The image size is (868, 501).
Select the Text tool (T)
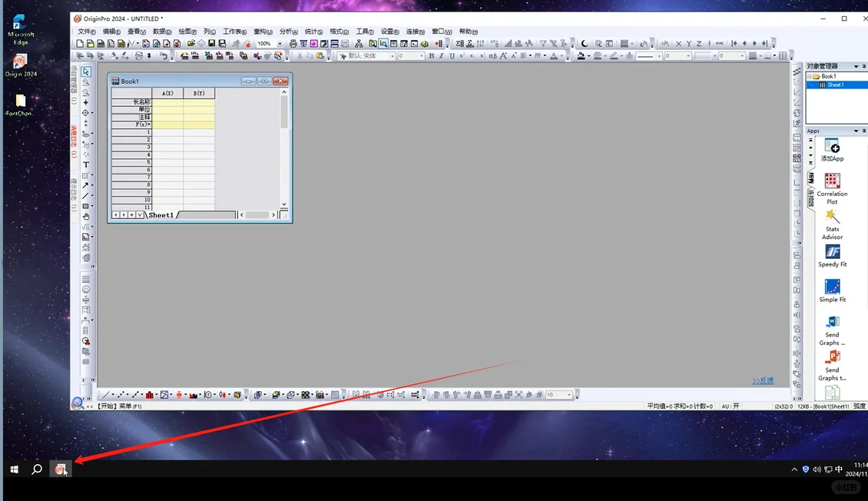point(86,165)
